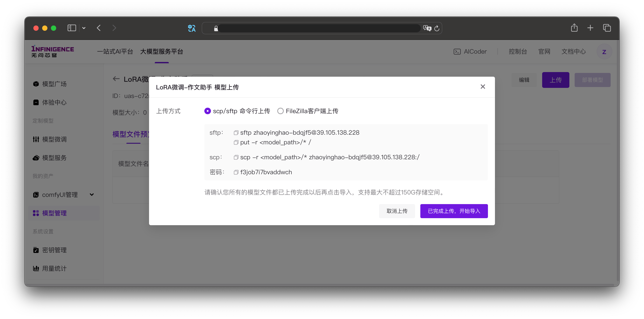Click the 密钥管理 icon
This screenshot has height=319, width=644.
[x=36, y=250]
